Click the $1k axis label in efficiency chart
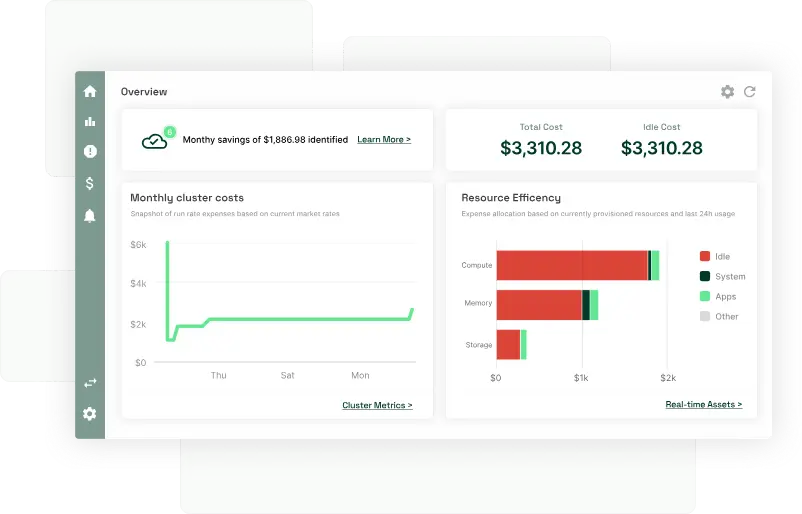The width and height of the screenshot is (802, 514). point(581,378)
